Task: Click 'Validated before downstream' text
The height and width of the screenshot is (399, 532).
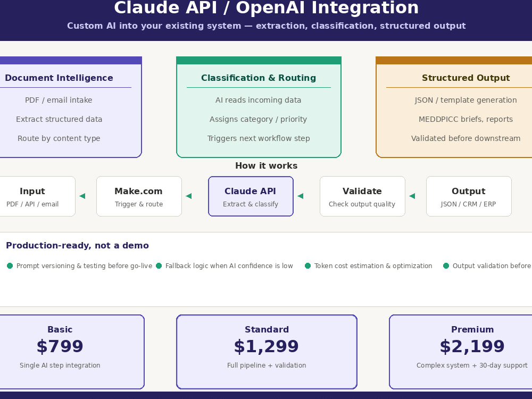Action: point(466,138)
